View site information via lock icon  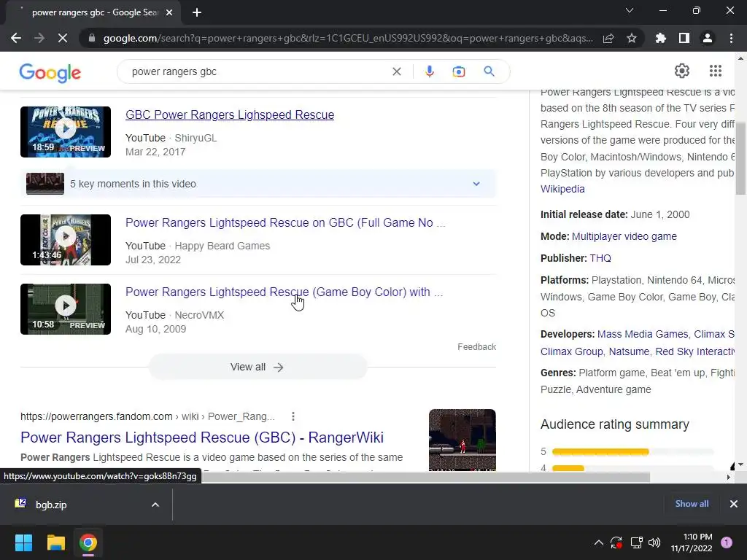click(92, 38)
